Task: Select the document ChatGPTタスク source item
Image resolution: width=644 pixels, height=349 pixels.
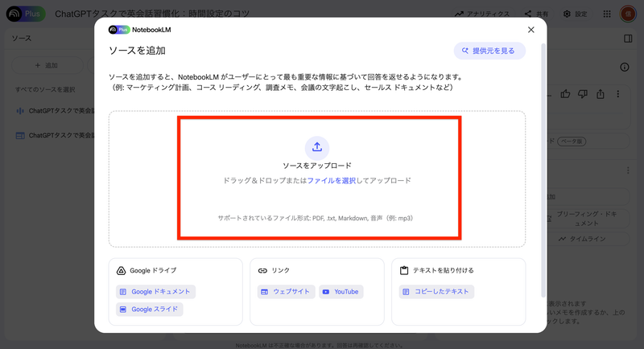Action: point(55,135)
